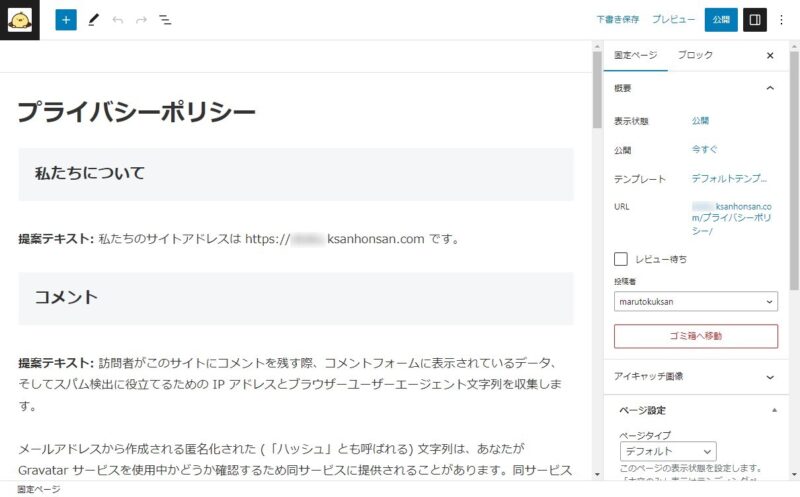Click the 固定ページ breadcrumb in footer

click(39, 489)
